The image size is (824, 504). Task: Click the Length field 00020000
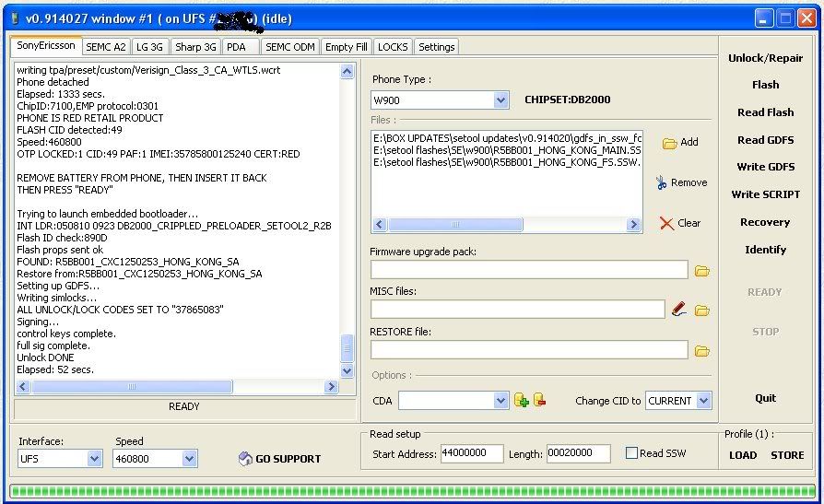tap(578, 453)
